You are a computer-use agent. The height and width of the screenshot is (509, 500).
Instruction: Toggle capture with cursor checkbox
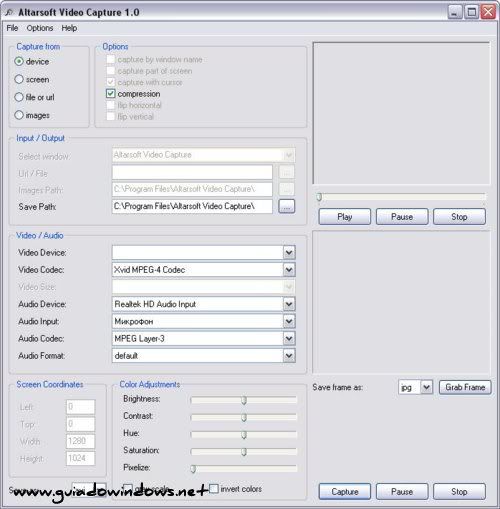[111, 82]
